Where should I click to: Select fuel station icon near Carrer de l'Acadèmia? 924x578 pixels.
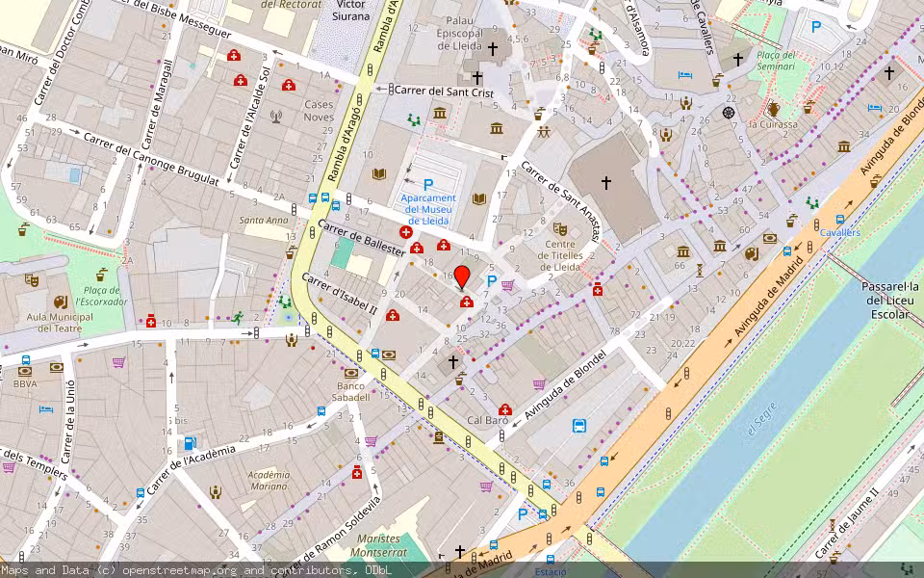(x=190, y=442)
